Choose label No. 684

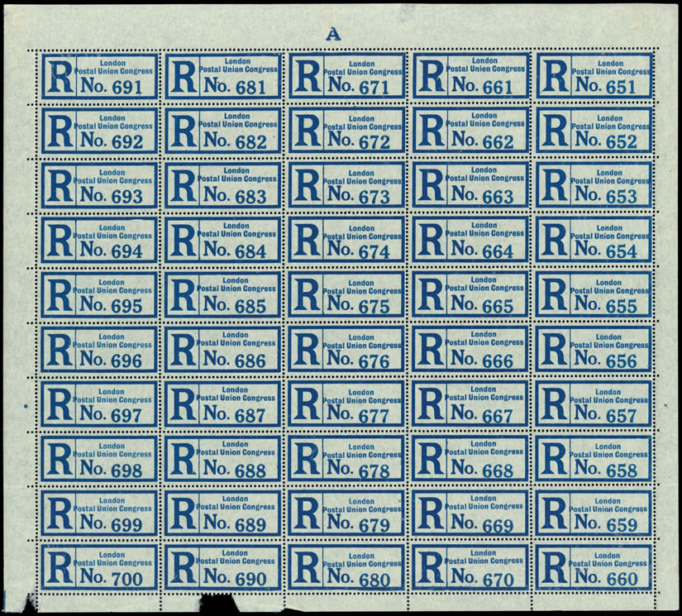click(x=223, y=241)
